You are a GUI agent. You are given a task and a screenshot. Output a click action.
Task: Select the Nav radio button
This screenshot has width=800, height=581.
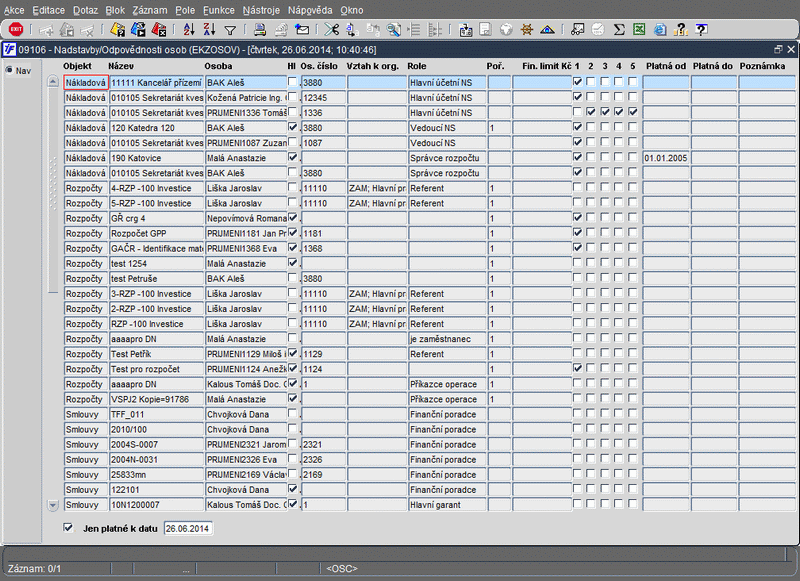[9, 70]
